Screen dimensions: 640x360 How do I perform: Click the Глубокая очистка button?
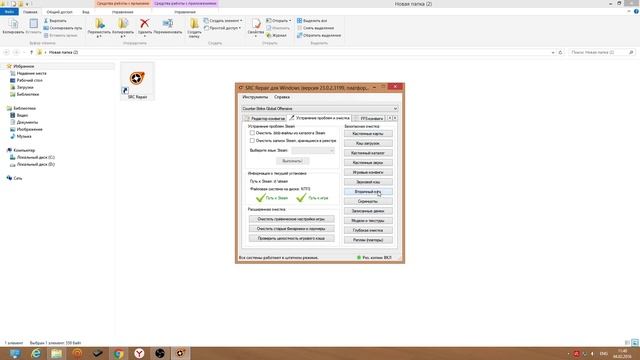[x=368, y=230]
